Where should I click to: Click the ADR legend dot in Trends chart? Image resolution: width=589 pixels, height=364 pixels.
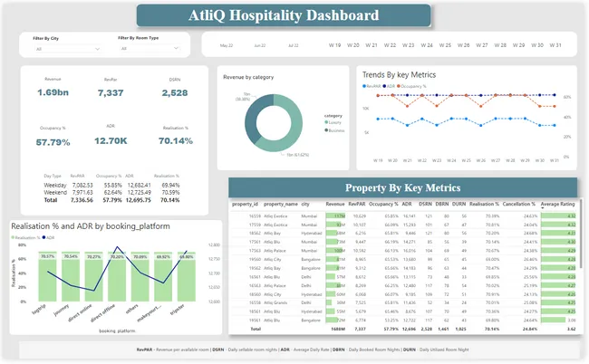[x=384, y=86]
